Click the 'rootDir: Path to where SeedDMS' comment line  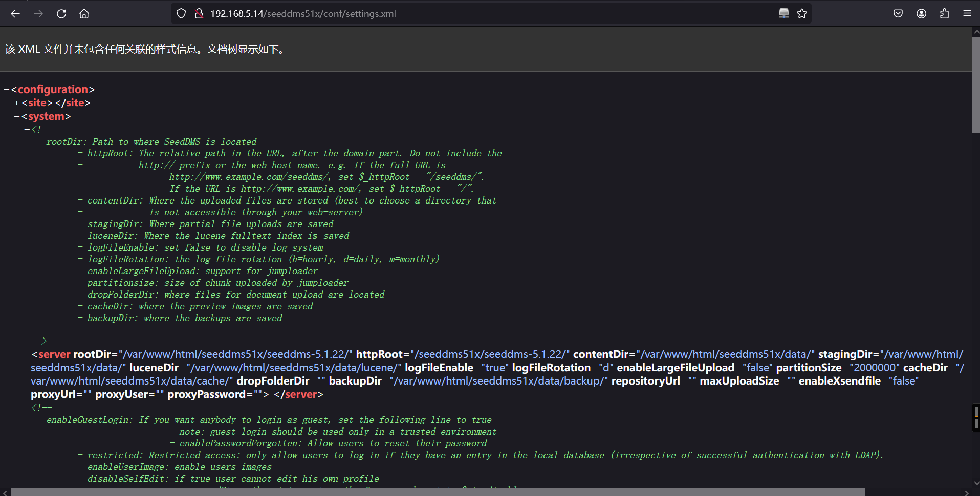coord(151,142)
